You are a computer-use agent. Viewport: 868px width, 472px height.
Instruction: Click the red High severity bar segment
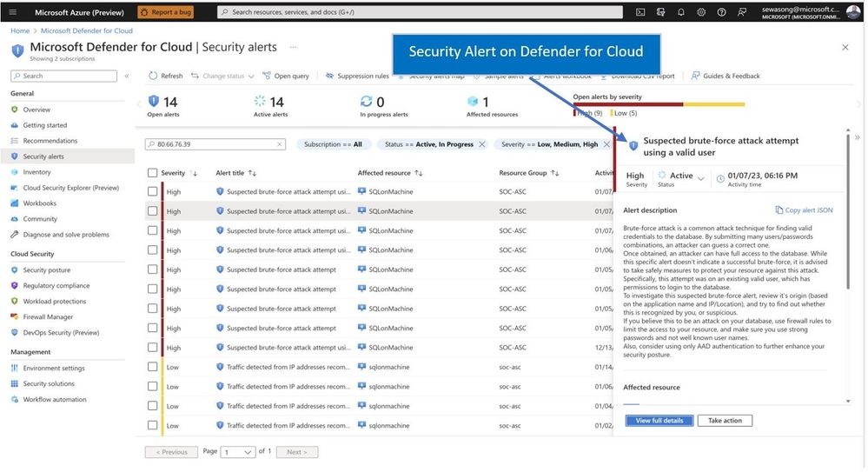pos(627,104)
